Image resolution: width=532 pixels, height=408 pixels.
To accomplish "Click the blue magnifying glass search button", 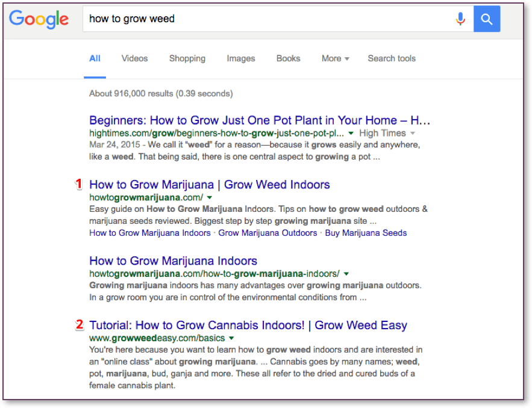I will point(486,19).
